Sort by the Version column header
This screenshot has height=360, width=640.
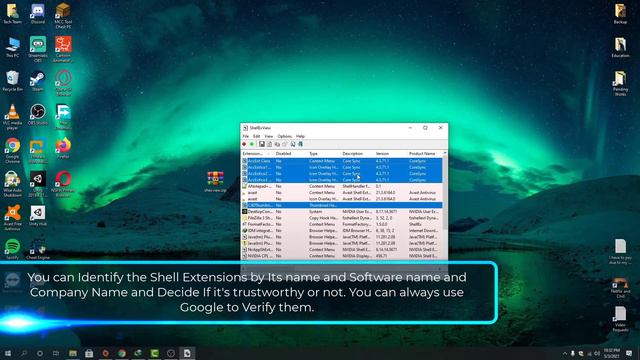391,153
